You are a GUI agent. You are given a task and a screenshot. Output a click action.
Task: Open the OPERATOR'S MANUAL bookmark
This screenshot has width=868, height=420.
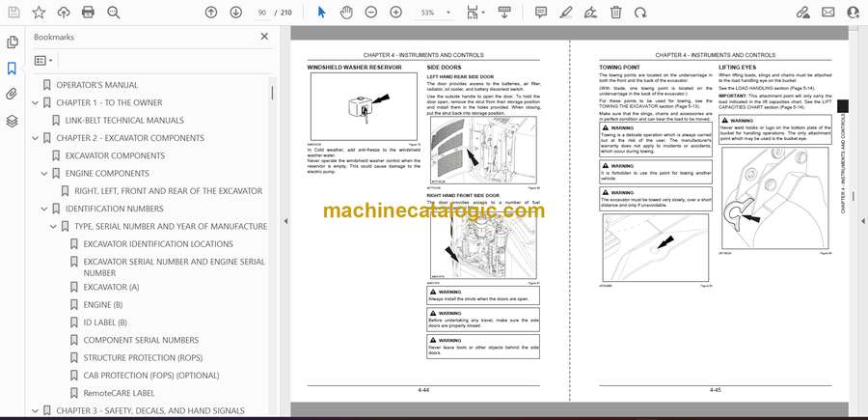[96, 85]
